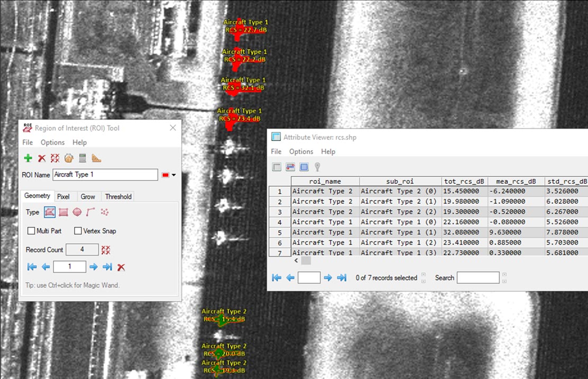
Task: Click the red ROI color swatch
Action: point(166,175)
